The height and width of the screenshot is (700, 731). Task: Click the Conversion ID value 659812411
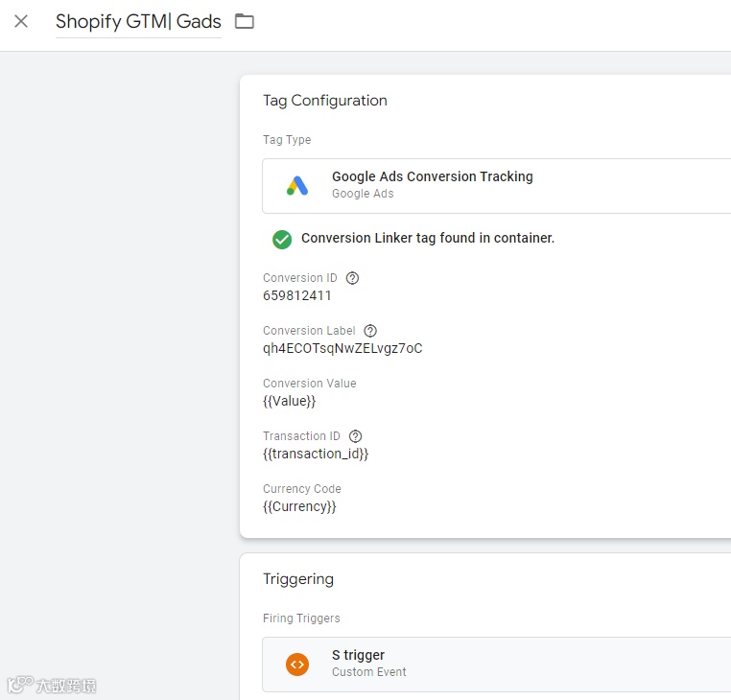coord(297,296)
